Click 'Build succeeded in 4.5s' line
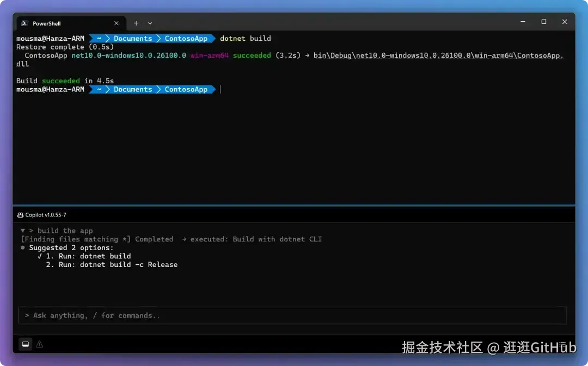 pos(65,80)
